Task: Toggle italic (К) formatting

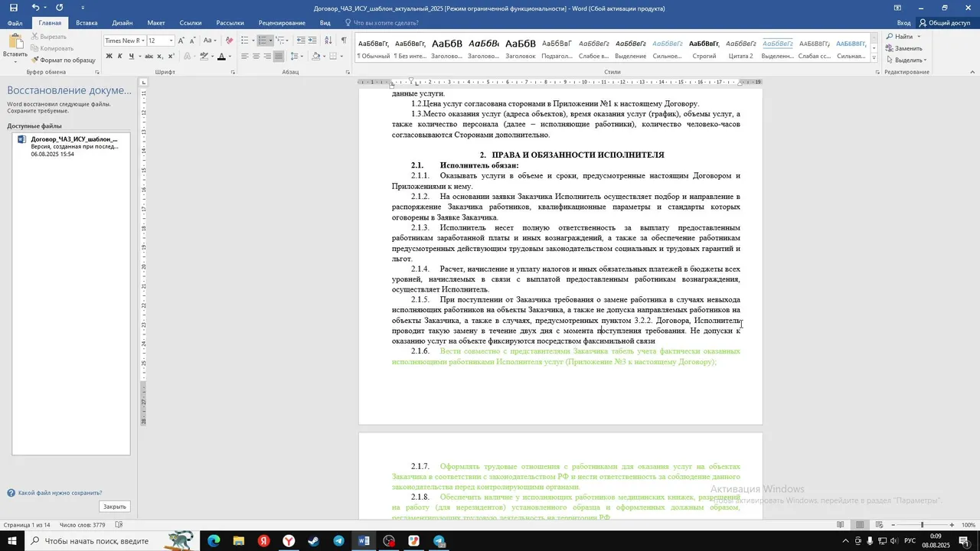Action: tap(120, 56)
